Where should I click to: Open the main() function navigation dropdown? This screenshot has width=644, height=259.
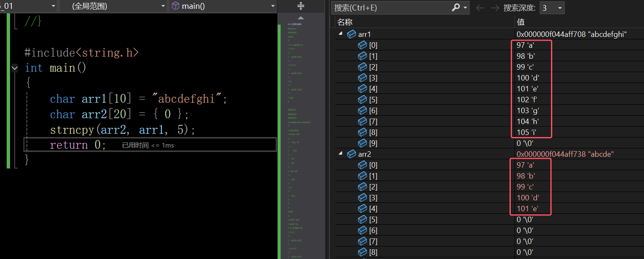223,6
